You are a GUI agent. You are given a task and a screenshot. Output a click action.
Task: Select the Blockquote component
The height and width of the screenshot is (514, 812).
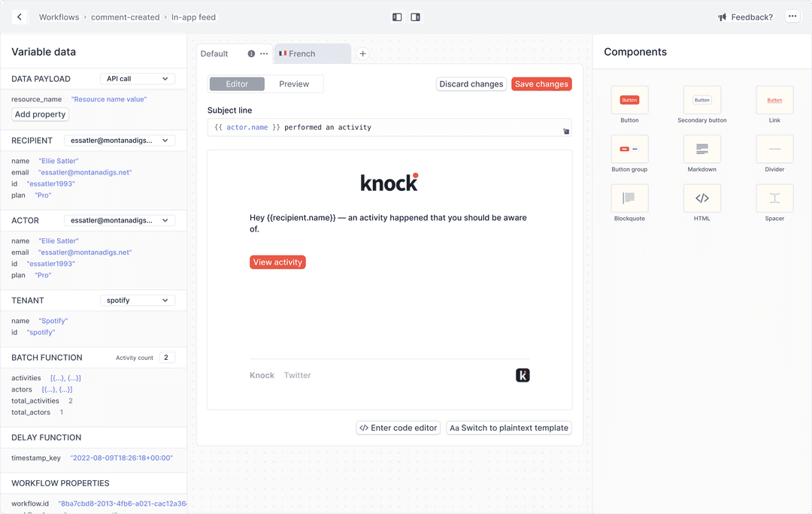pyautogui.click(x=629, y=198)
